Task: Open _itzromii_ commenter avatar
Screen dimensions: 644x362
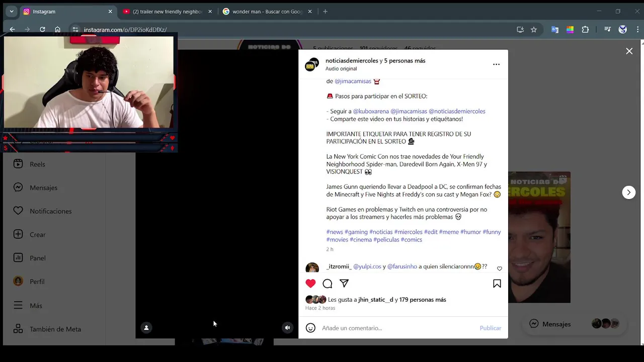Action: point(312,267)
